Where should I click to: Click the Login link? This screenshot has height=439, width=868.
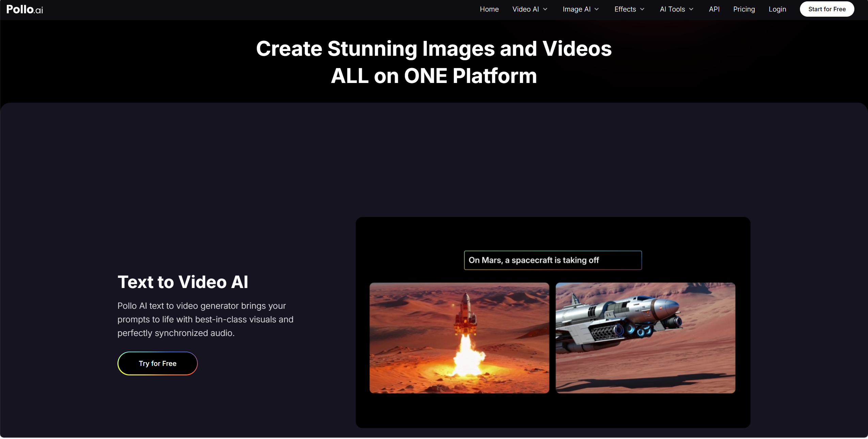pyautogui.click(x=777, y=9)
